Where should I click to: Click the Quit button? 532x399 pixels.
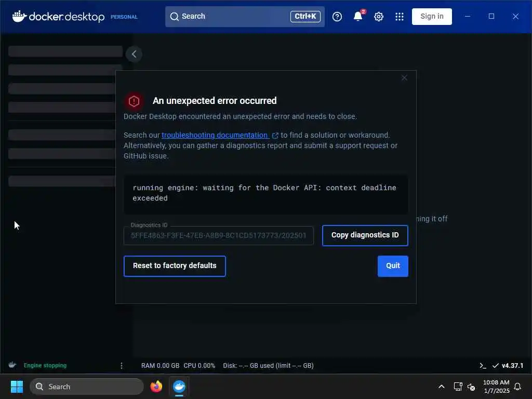[x=393, y=265]
